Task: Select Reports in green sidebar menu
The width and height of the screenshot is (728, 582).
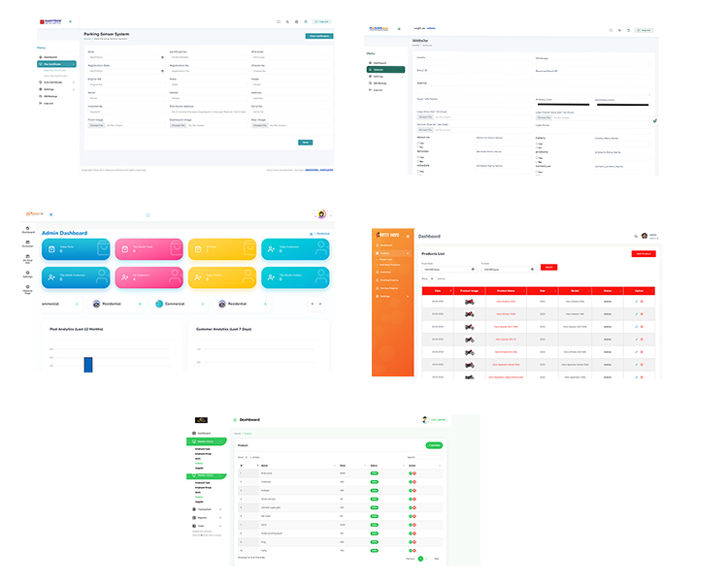Action: pos(205,517)
